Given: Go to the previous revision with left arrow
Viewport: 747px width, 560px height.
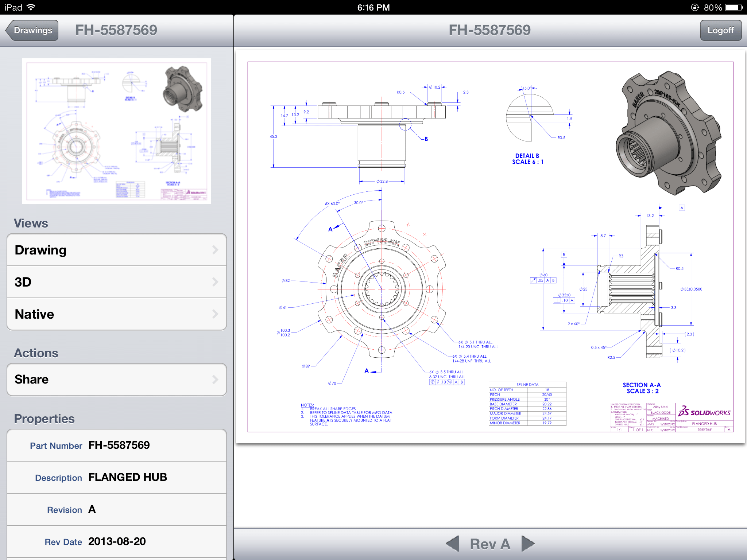Looking at the screenshot, I should pos(452,544).
